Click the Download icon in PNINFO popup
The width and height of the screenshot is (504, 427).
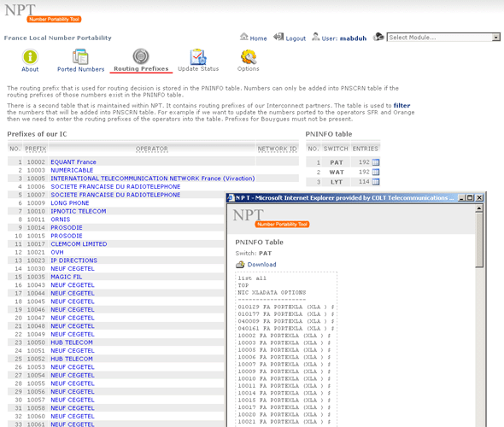(240, 265)
